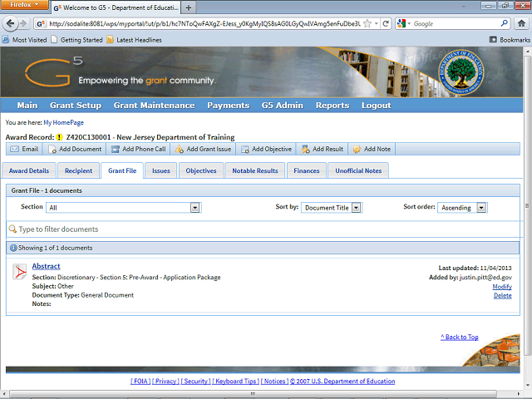Open the FOIA footer link
Screen dimensions: 532x399
[x=140, y=382]
